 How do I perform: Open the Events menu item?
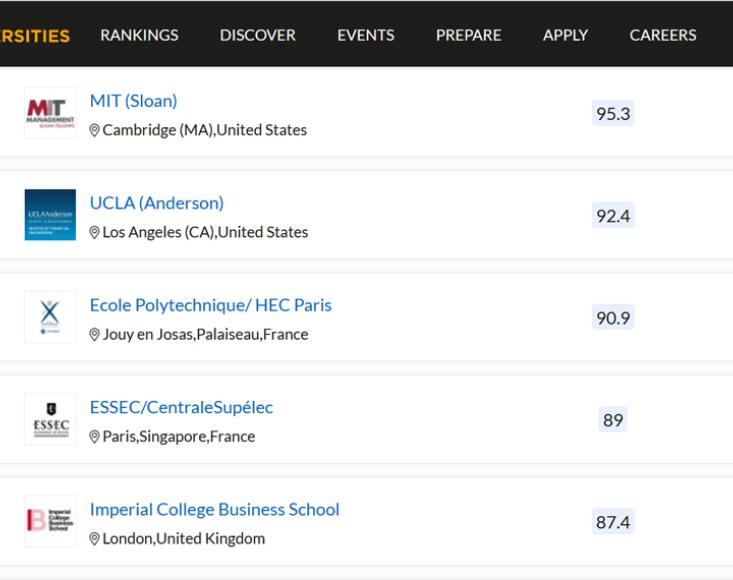(x=366, y=35)
